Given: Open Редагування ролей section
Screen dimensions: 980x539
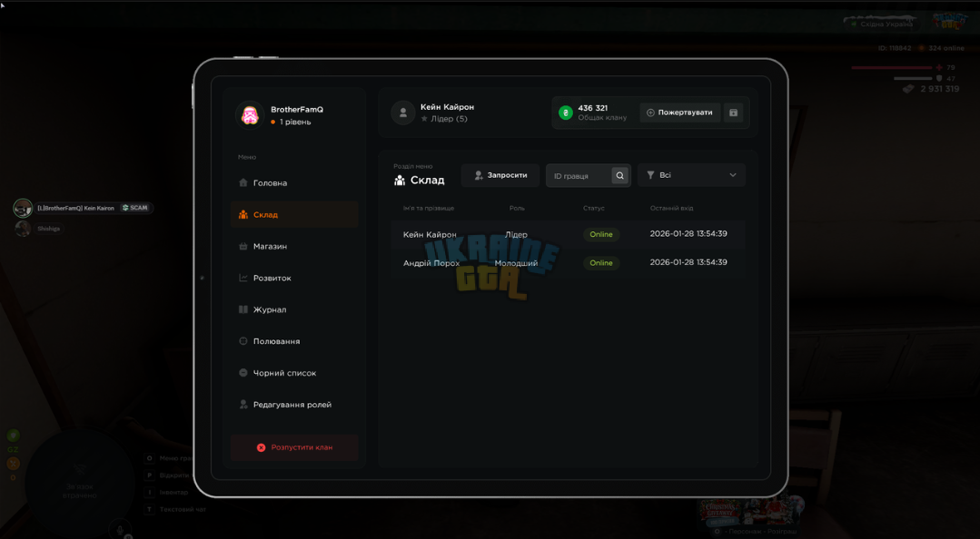Looking at the screenshot, I should (x=293, y=405).
